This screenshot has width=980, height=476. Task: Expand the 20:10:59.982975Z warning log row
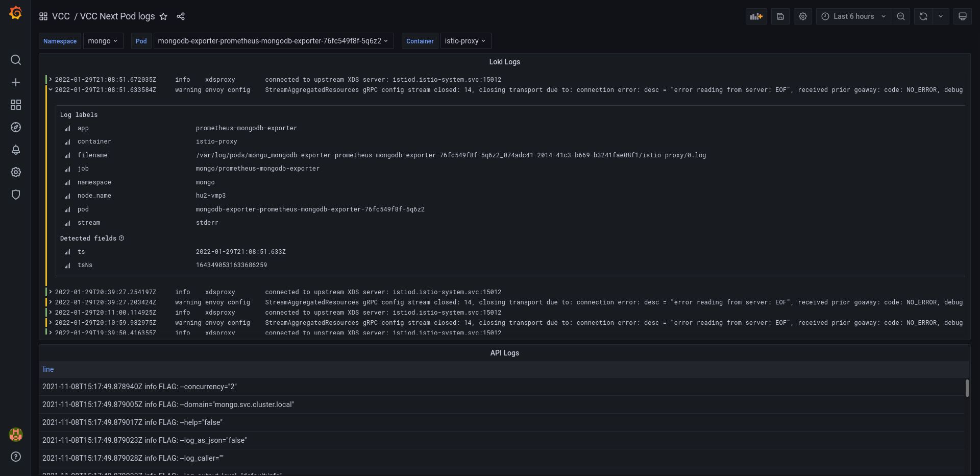pyautogui.click(x=51, y=322)
